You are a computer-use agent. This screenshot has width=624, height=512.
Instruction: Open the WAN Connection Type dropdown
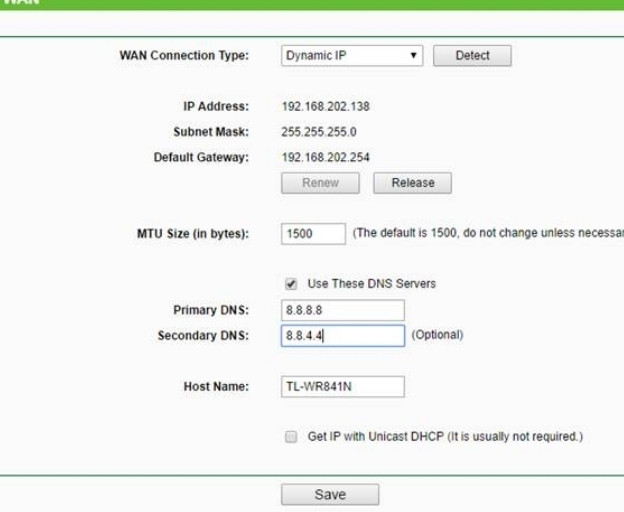[352, 56]
